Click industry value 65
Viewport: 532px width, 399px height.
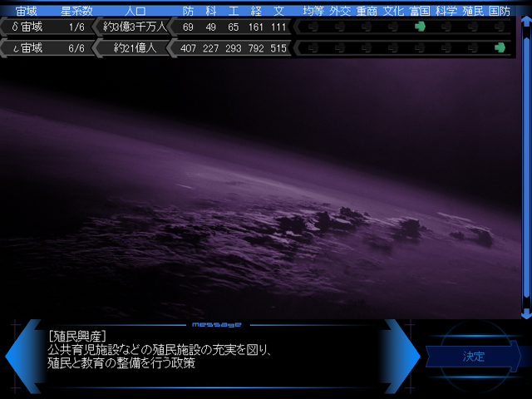tap(233, 27)
